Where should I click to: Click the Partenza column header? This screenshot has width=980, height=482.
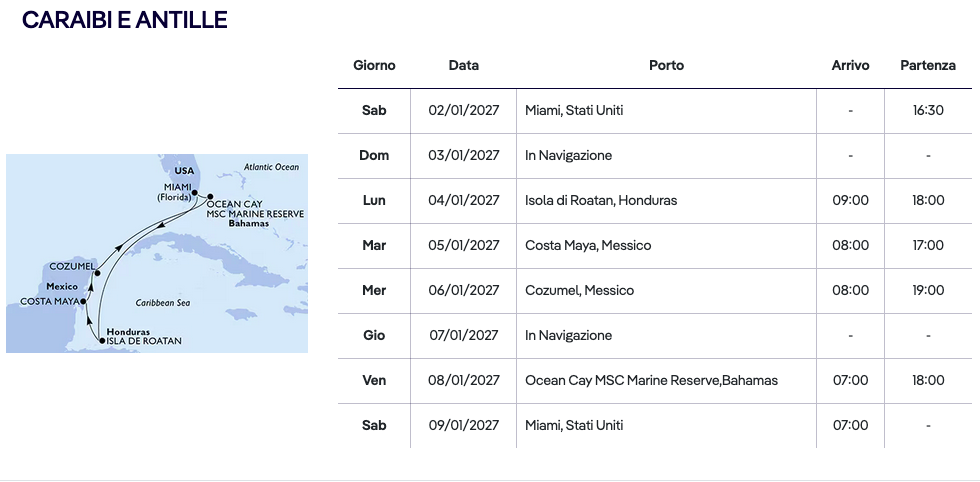tap(928, 65)
